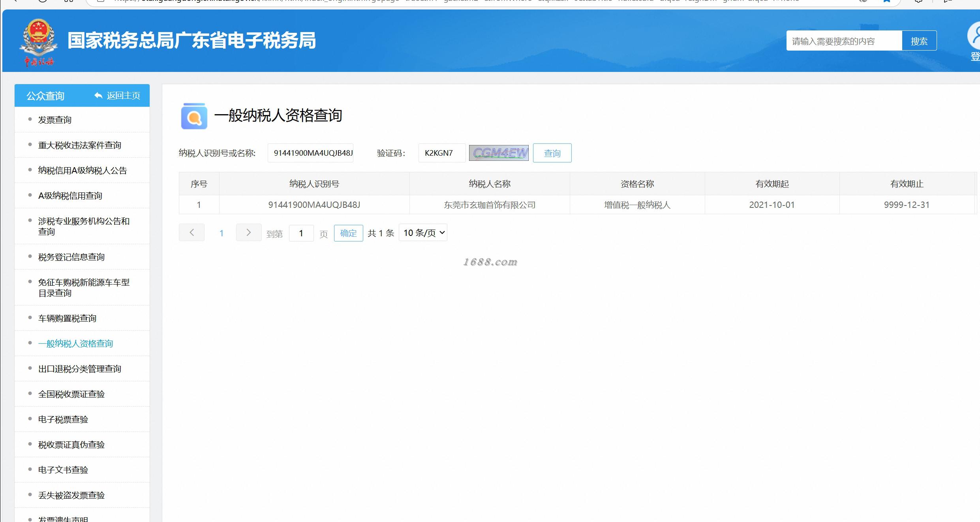The image size is (980, 522).
Task: Click the 东莞市玄珈首饰有限公司 table cell
Action: click(490, 205)
